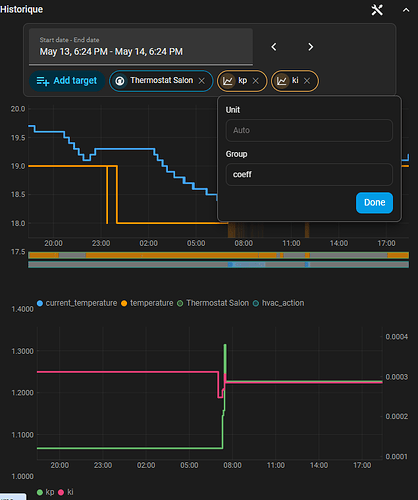Screen dimensions: 418x500
Task: Select the Thermostat Salon target chip
Action: (161, 81)
